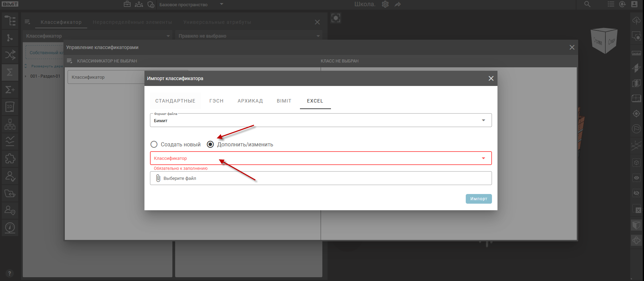
Task: Click the search magnifier icon
Action: click(587, 4)
